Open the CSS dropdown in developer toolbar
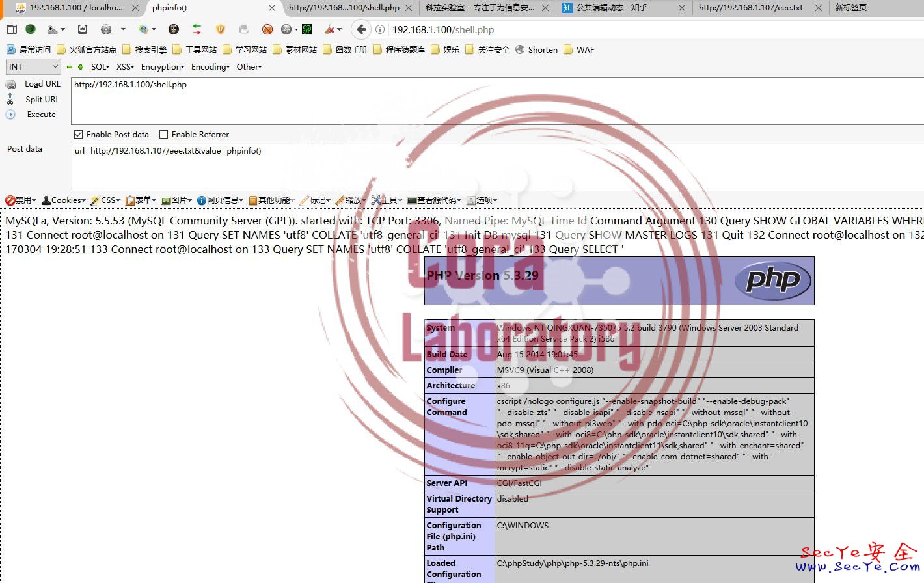Viewport: 924px width, 583px height. [x=106, y=200]
